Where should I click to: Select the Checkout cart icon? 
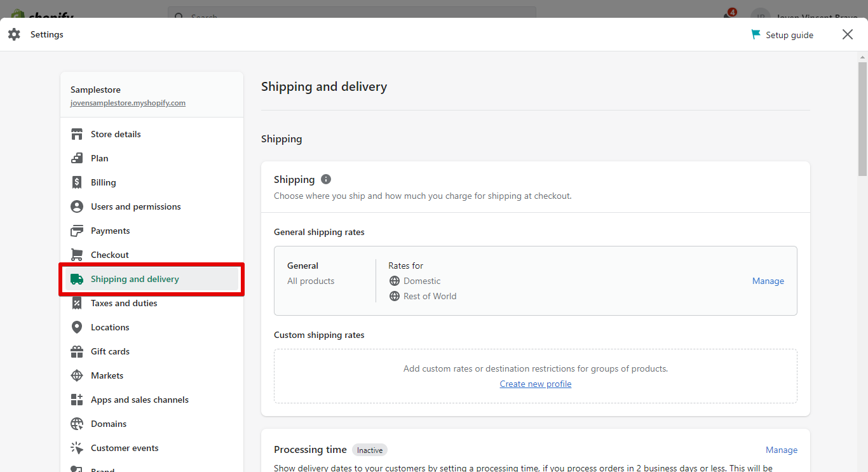(x=76, y=255)
